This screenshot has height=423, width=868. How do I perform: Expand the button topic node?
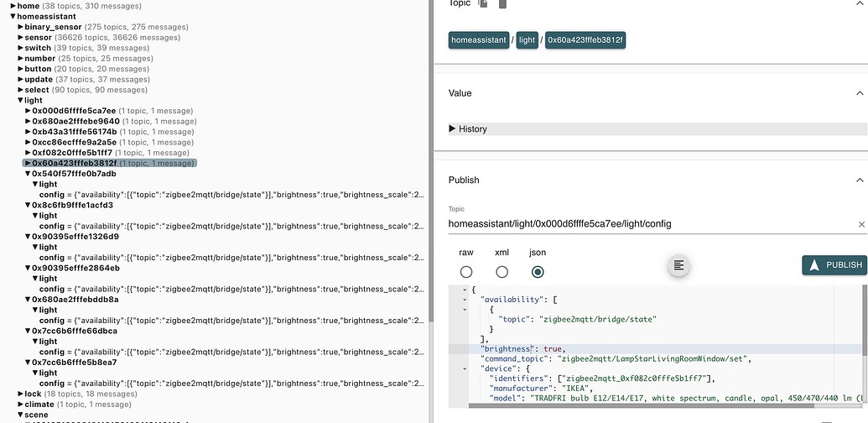(20, 69)
